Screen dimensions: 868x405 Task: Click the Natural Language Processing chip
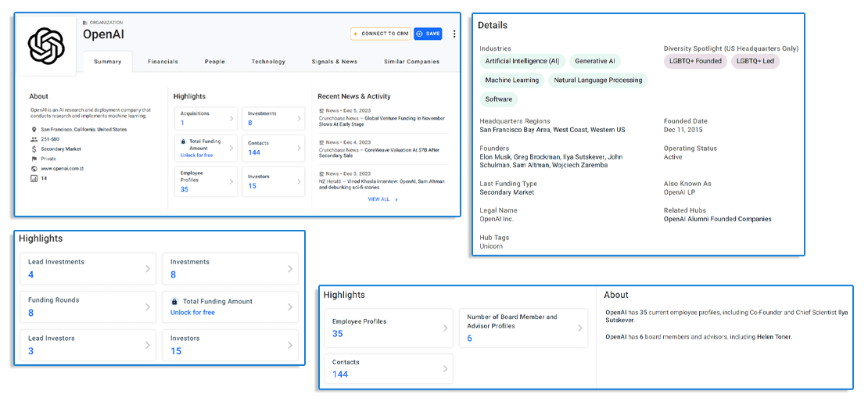(598, 81)
